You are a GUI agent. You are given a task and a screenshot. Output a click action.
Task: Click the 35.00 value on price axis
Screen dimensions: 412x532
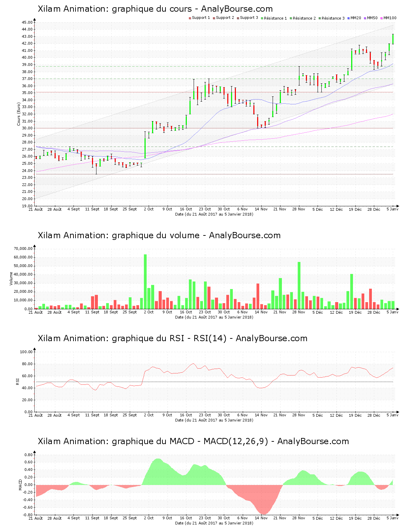[27, 93]
